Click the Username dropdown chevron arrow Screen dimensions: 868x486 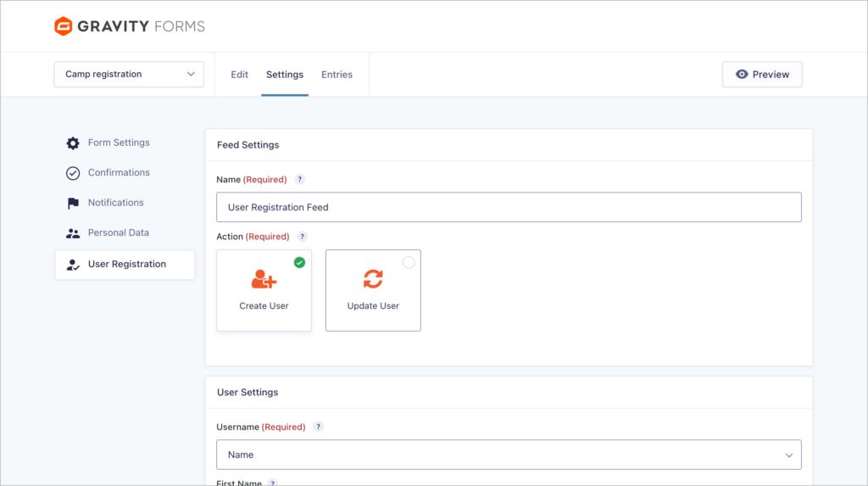tap(789, 455)
